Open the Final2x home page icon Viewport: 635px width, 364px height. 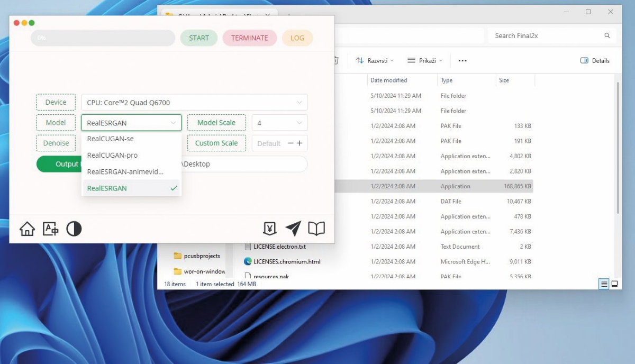[27, 229]
